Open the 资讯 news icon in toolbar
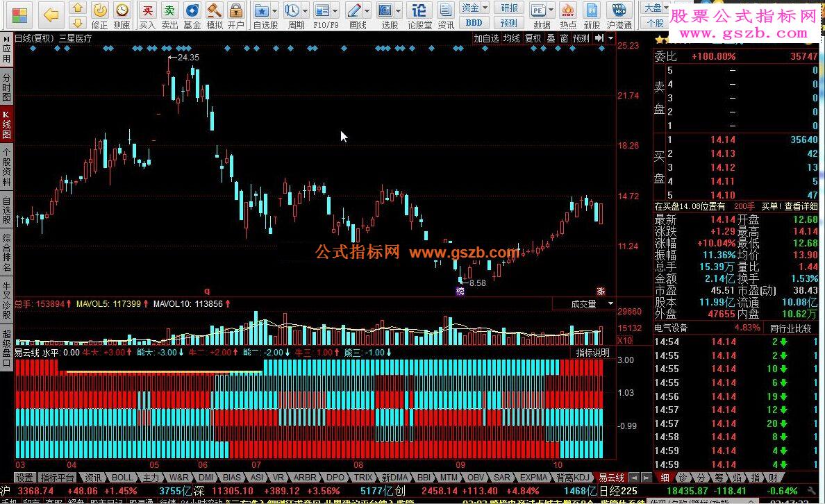 click(x=446, y=15)
